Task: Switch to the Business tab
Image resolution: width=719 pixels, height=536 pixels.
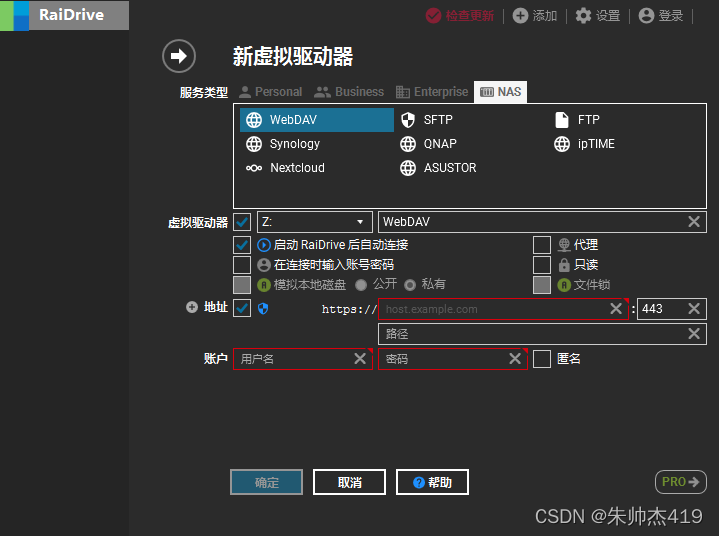Action: (x=349, y=92)
